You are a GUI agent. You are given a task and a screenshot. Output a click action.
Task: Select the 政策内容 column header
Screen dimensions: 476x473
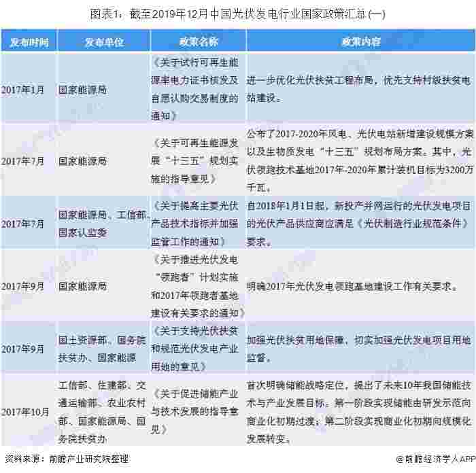click(x=361, y=41)
